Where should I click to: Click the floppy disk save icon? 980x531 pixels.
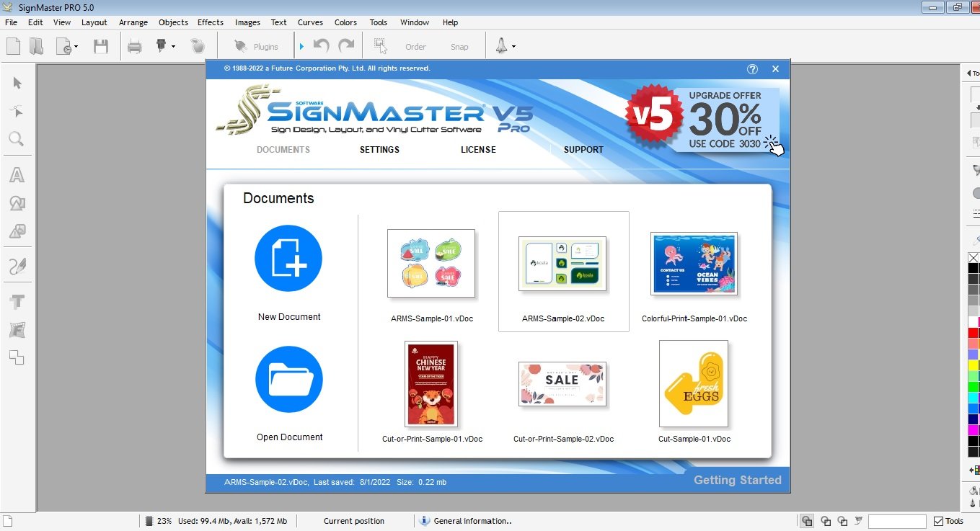point(101,47)
